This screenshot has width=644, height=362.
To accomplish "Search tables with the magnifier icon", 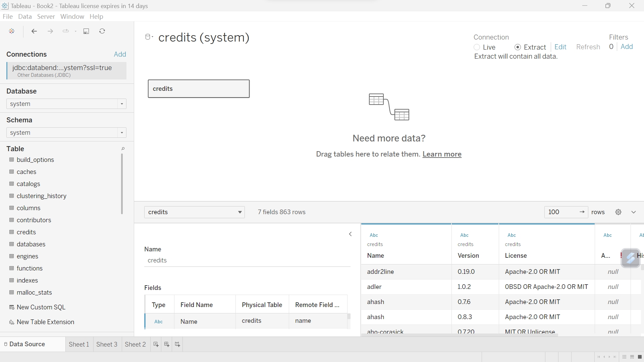I will (123, 148).
